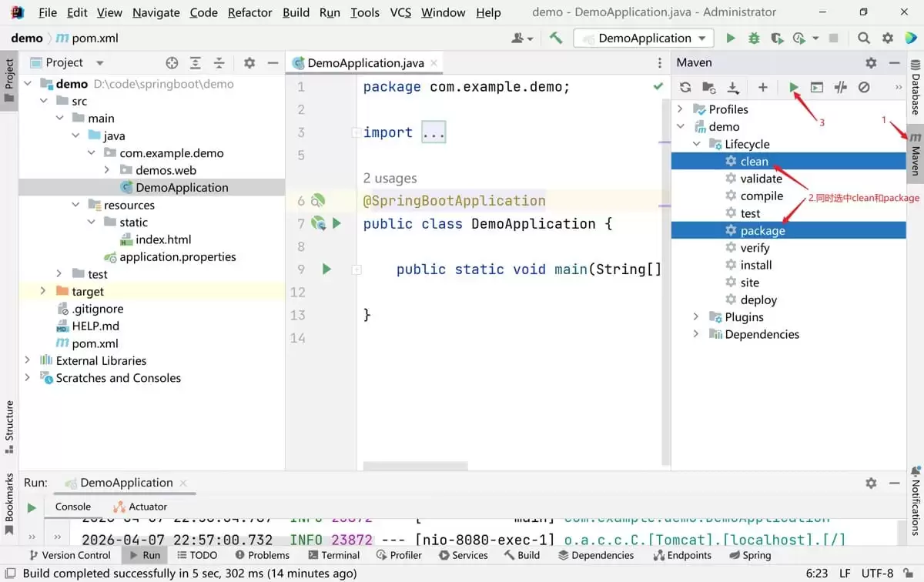
Task: Open editor tabs more options
Action: pos(660,63)
